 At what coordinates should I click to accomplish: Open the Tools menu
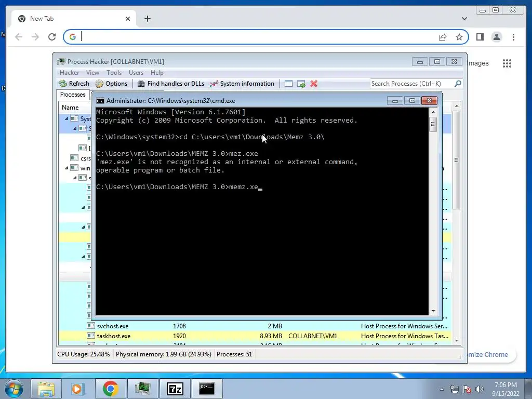point(114,73)
